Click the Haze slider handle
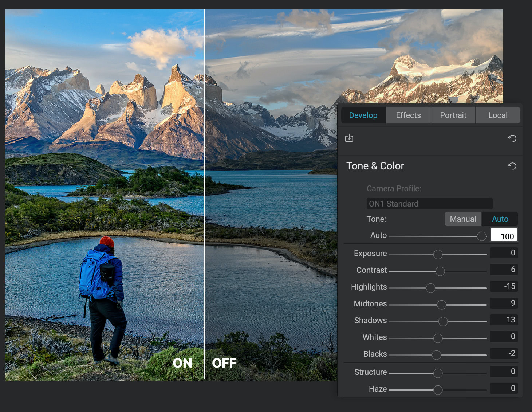532x412 pixels. pyautogui.click(x=438, y=390)
